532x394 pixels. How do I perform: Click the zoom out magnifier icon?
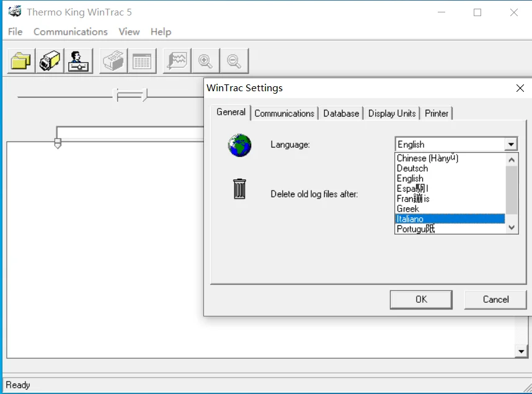[x=234, y=61]
